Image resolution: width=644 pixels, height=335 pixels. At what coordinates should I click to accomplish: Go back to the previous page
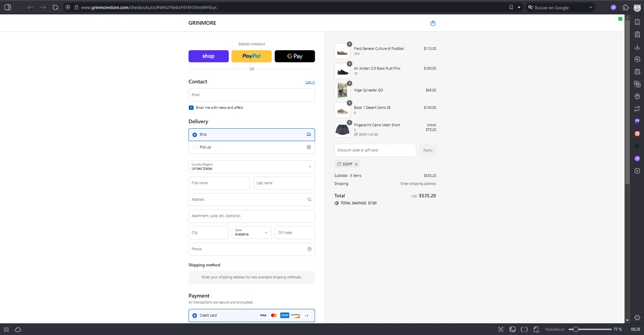[x=30, y=7]
